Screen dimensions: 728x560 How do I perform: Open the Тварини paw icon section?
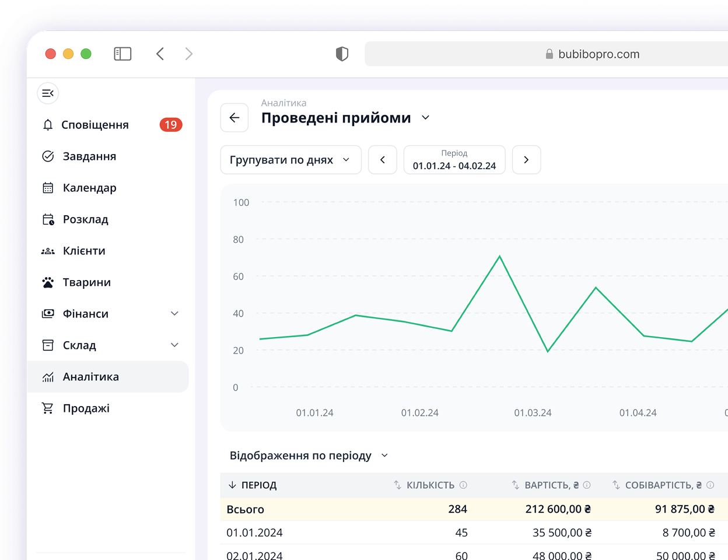pos(48,282)
